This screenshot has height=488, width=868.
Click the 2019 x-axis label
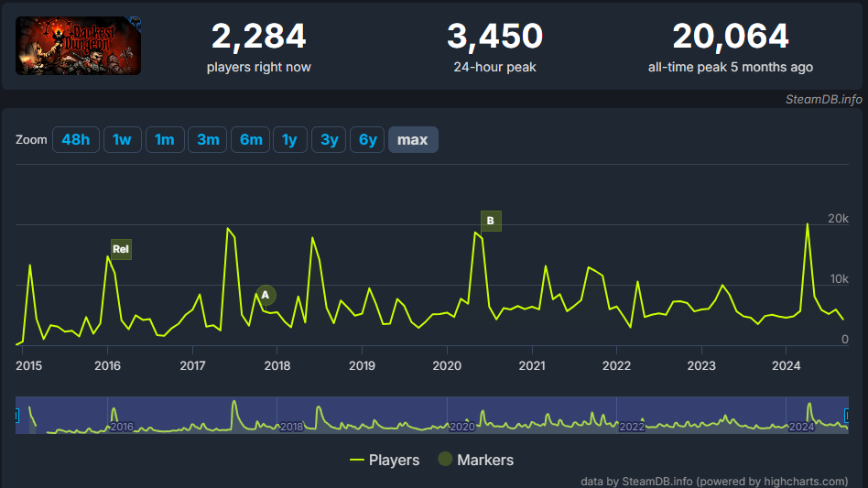(362, 365)
